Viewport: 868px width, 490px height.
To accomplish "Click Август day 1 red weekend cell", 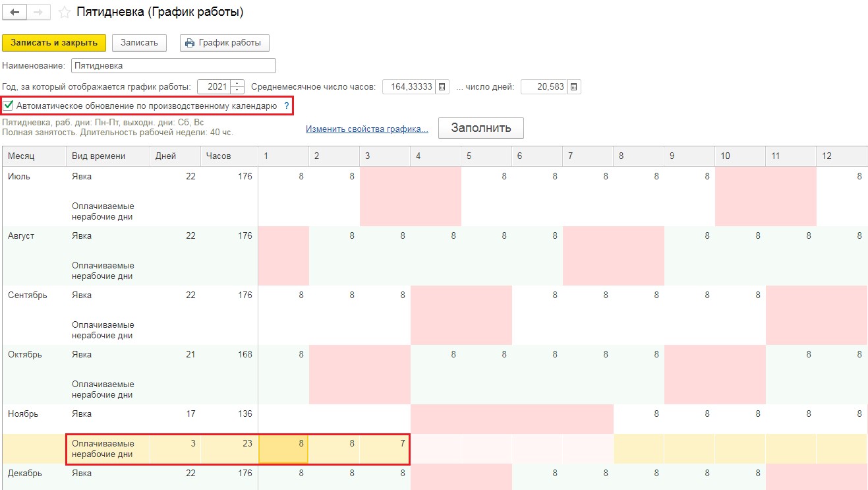I will coord(283,256).
